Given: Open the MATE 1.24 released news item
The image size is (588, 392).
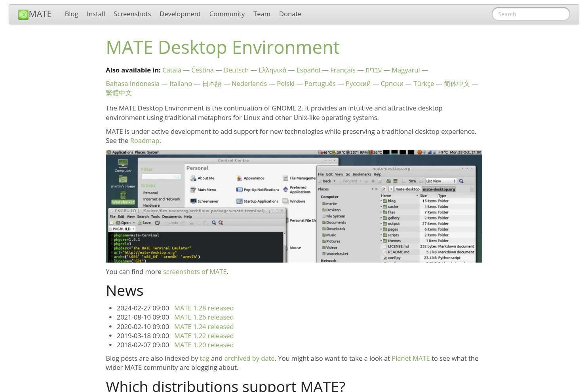Looking at the screenshot, I should tap(204, 327).
